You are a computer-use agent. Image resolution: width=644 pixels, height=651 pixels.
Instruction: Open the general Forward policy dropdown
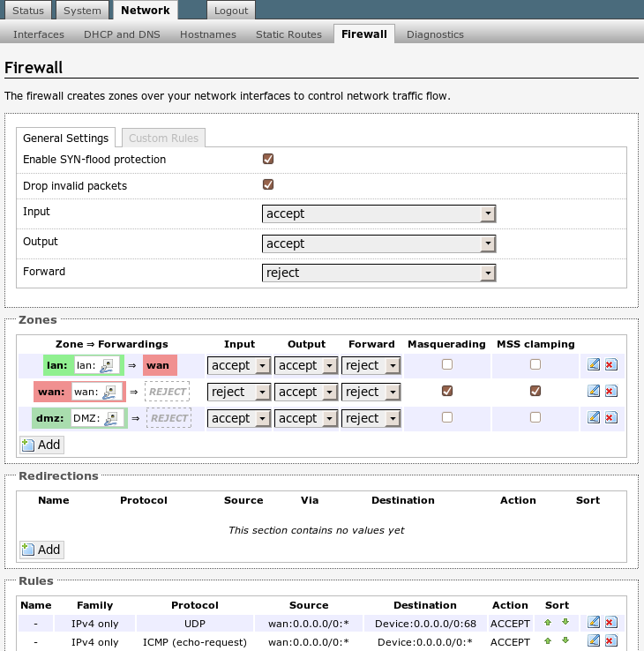pos(378,273)
